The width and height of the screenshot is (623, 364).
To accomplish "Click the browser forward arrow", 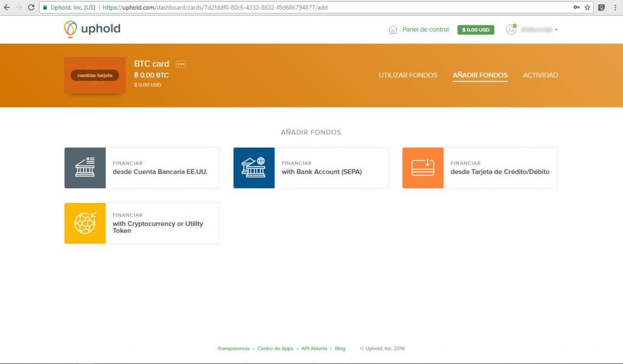I will pos(19,7).
